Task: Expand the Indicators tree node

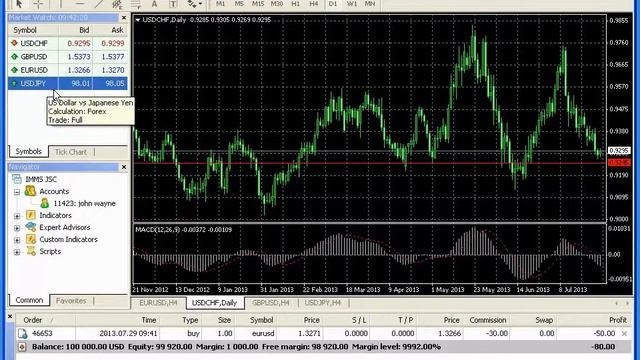Action: [17, 216]
